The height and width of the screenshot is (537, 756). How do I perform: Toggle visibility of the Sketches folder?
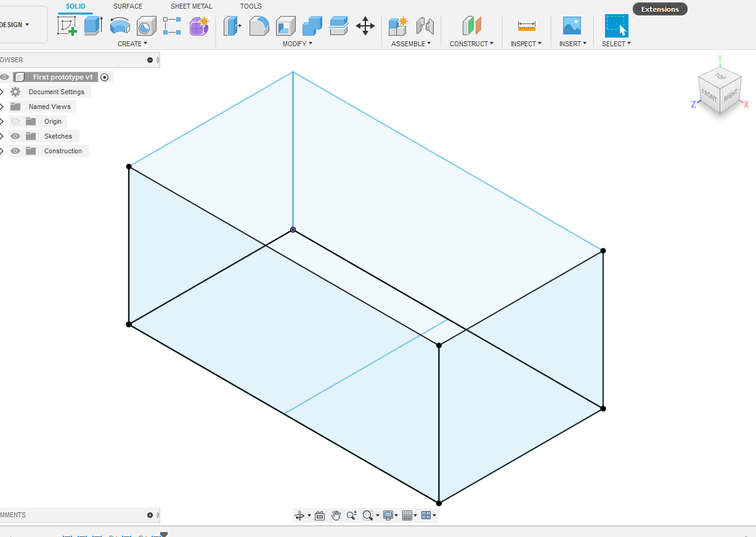pyautogui.click(x=15, y=136)
